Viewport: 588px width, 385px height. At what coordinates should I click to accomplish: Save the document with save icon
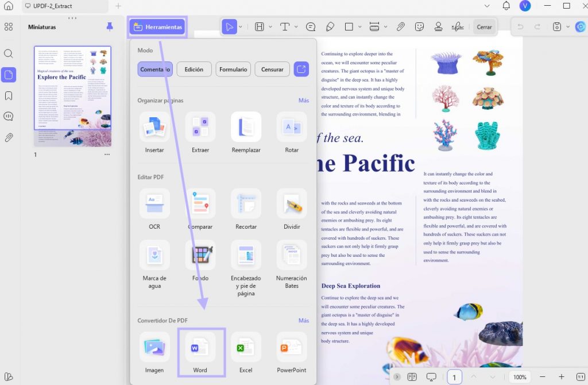point(557,27)
